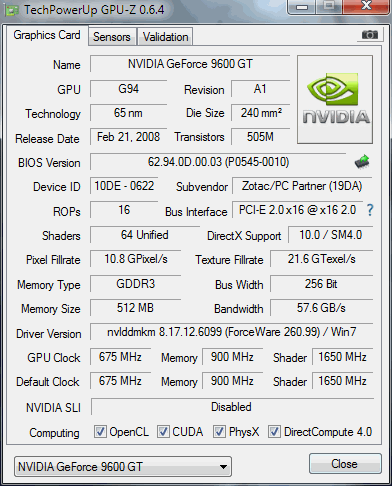
Task: Toggle the DirectCompute 4.0 checkbox
Action: [274, 432]
